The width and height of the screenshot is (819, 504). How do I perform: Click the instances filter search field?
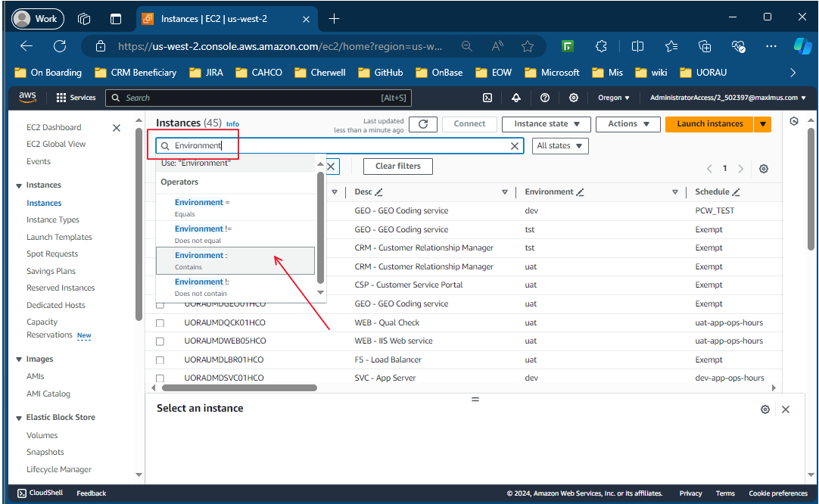tap(340, 146)
